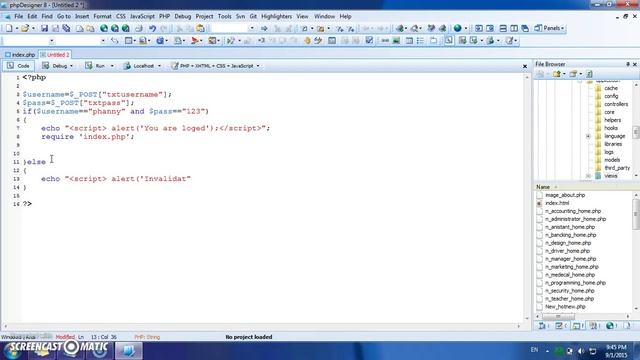Click the blue globe icon in the toolbar
640x360 pixels.
(458, 28)
